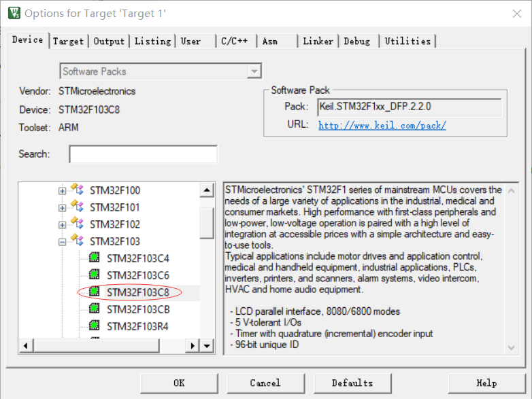Viewport: 532px width, 399px height.
Task: Select STM32F103C4 in device tree
Action: (x=137, y=259)
